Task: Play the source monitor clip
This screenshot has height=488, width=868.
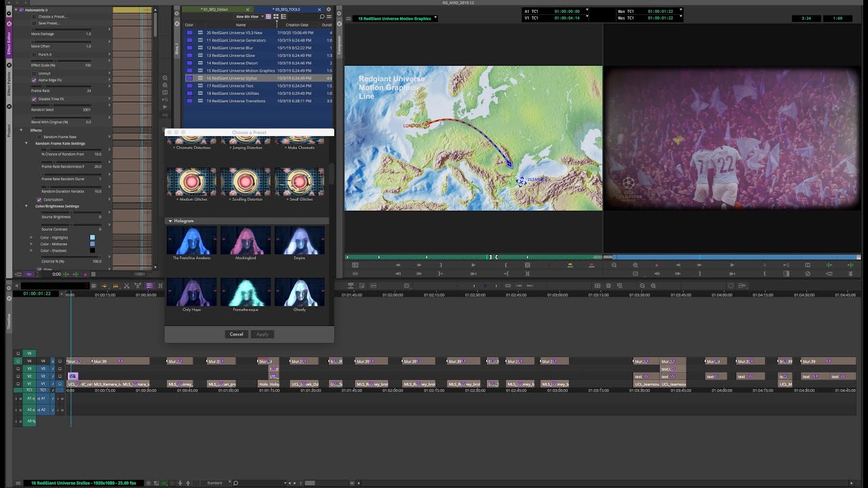Action: pos(473,265)
